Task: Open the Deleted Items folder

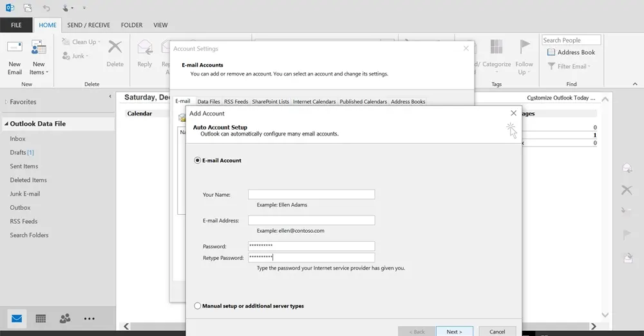Action: tap(28, 180)
